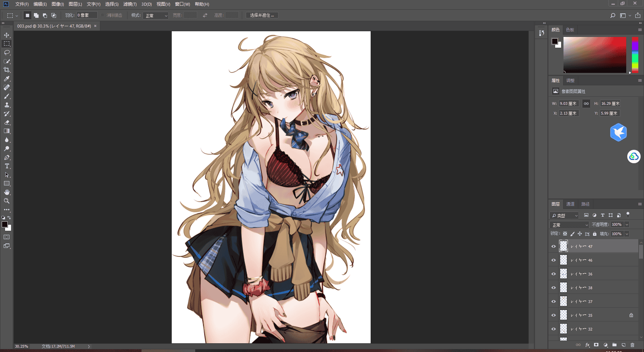Switch to the 调整 panel tab
This screenshot has width=644, height=352.
click(570, 80)
